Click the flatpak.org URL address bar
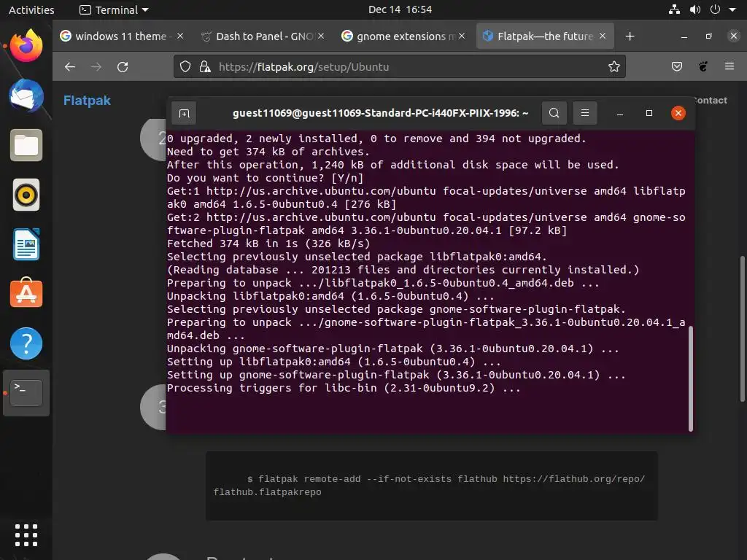 point(399,66)
